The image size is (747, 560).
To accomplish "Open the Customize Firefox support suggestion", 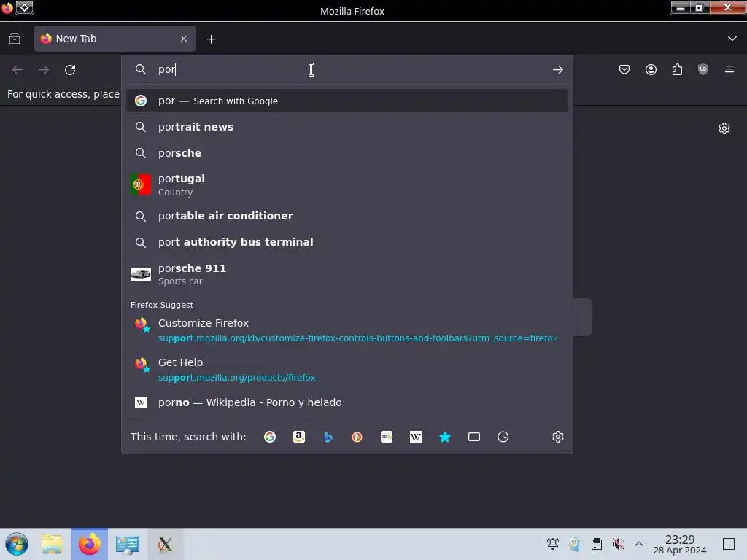I will (347, 330).
